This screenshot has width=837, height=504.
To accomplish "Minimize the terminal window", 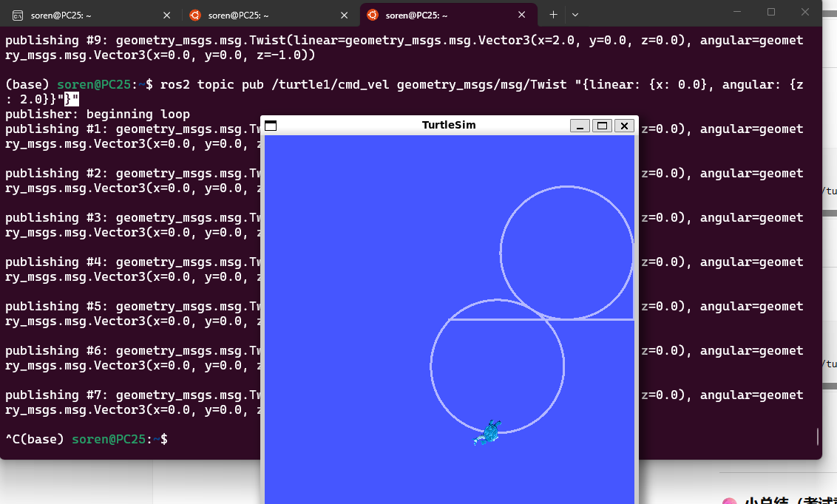I will pyautogui.click(x=737, y=12).
